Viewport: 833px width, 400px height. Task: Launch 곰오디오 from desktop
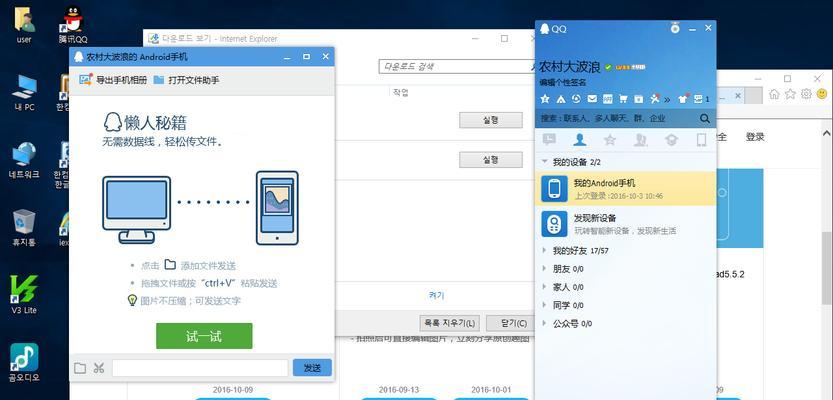pos(24,363)
